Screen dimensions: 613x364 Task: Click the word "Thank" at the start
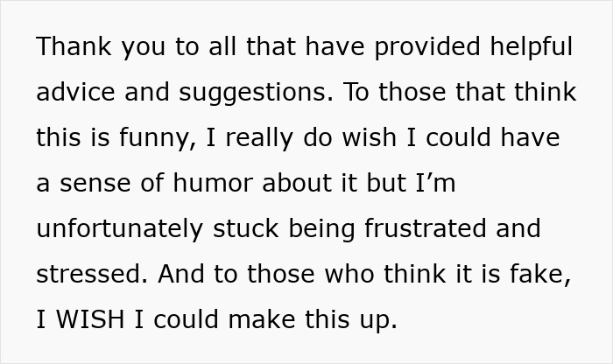pos(74,46)
